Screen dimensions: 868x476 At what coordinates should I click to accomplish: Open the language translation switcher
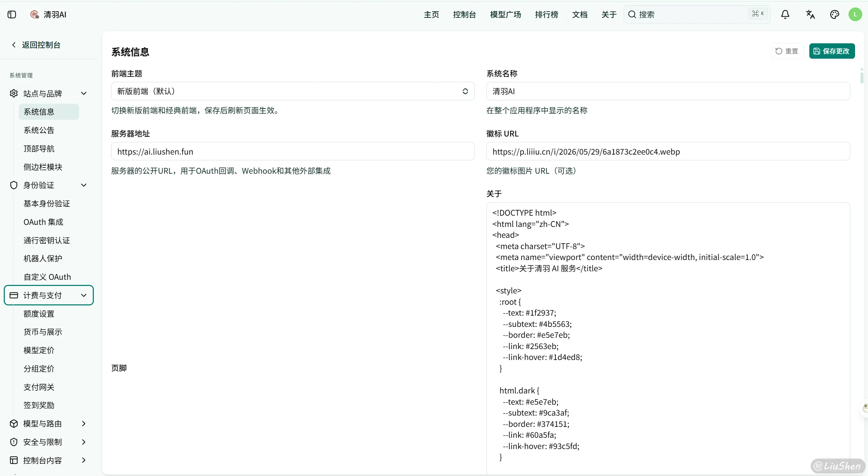(x=810, y=14)
